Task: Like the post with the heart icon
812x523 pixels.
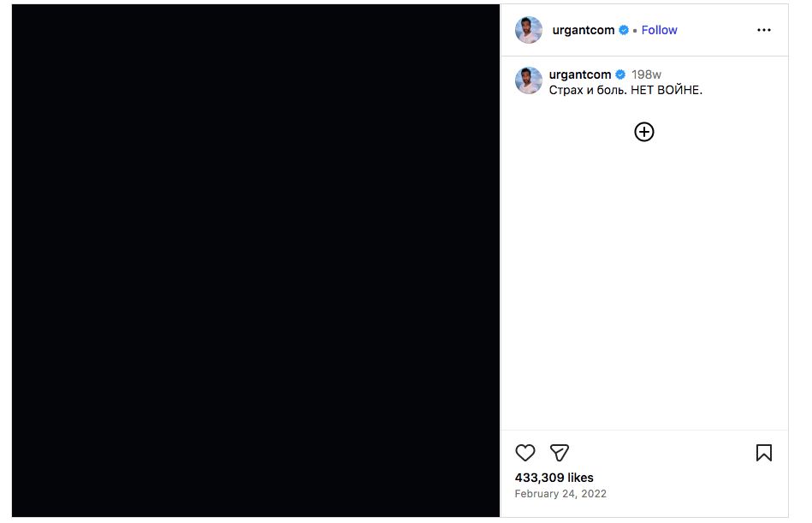Action: point(525,453)
